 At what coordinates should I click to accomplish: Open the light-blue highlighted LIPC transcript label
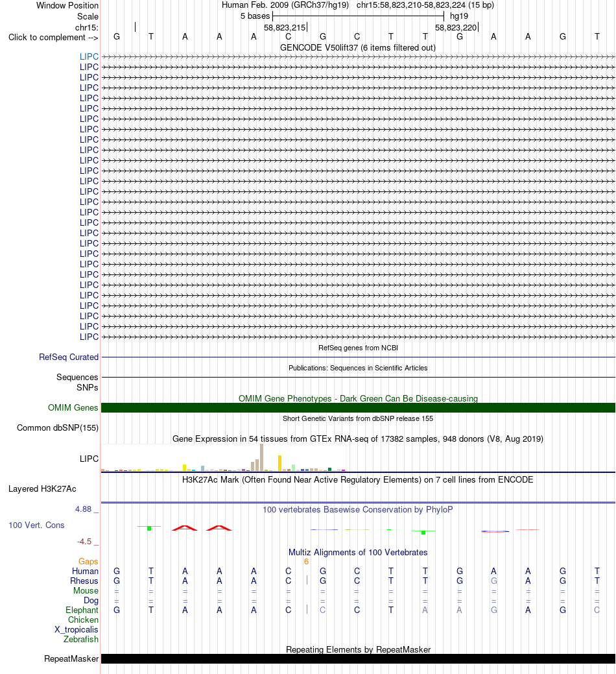pos(89,56)
